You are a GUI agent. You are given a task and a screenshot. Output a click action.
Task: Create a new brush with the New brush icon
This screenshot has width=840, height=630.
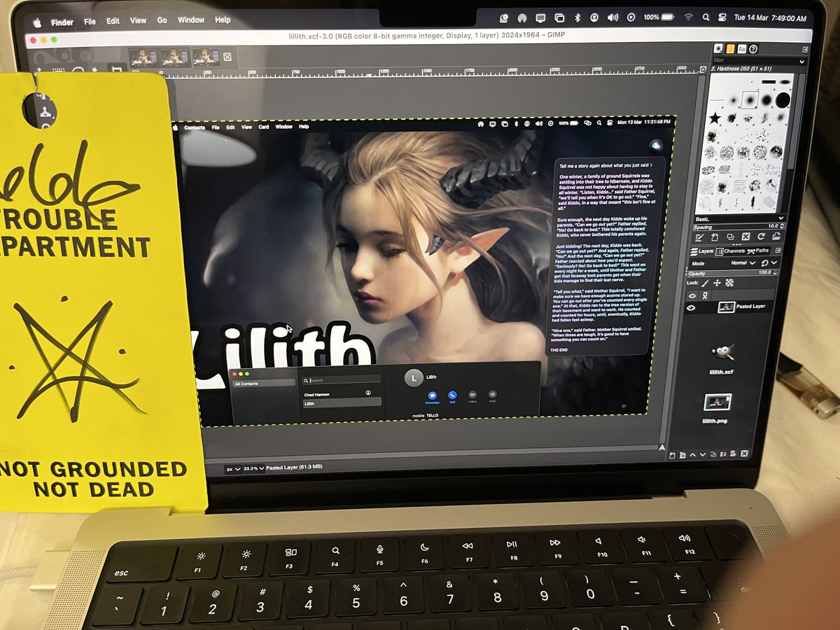coord(715,237)
